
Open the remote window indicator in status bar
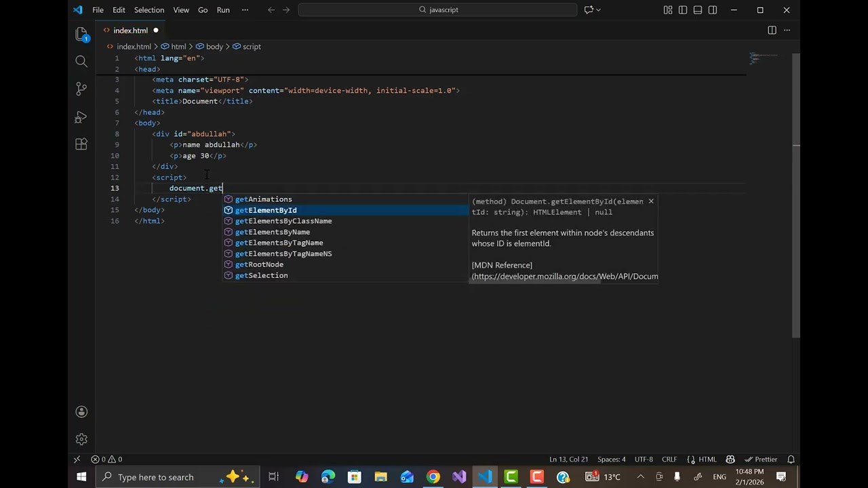click(77, 459)
